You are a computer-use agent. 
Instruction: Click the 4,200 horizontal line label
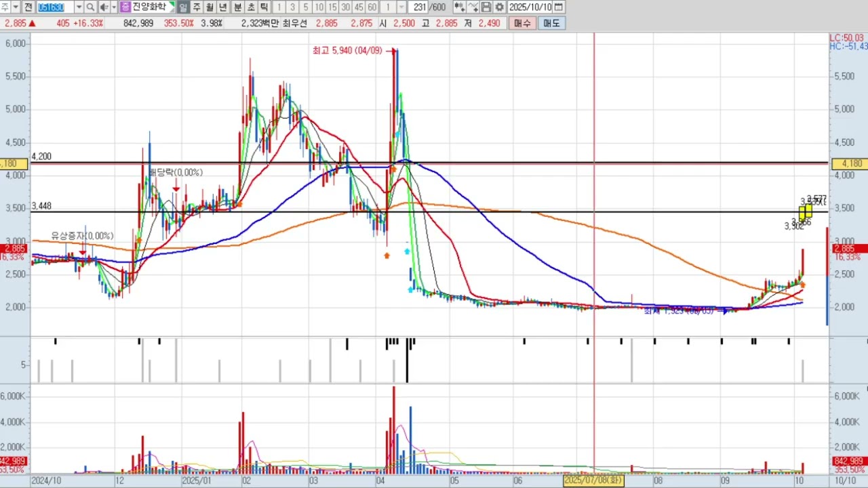pos(41,157)
